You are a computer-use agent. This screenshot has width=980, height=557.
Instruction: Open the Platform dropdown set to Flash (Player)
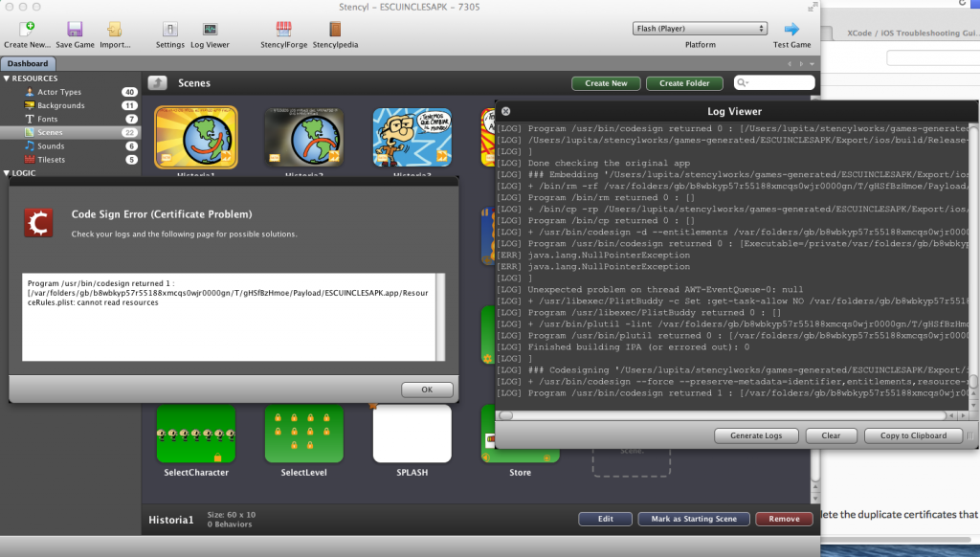pos(700,29)
